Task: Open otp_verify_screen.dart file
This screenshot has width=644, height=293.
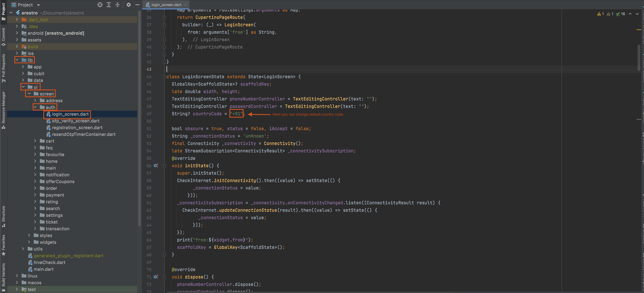Action: pyautogui.click(x=75, y=121)
